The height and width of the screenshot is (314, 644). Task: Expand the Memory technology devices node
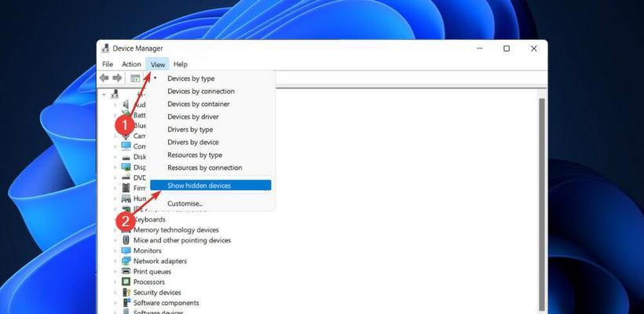coord(115,230)
